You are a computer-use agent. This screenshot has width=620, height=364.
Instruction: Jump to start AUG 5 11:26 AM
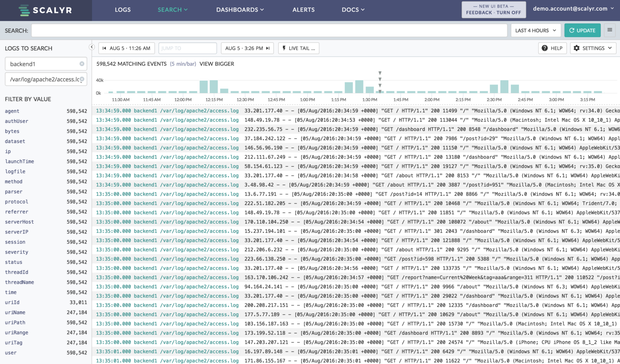click(x=126, y=48)
